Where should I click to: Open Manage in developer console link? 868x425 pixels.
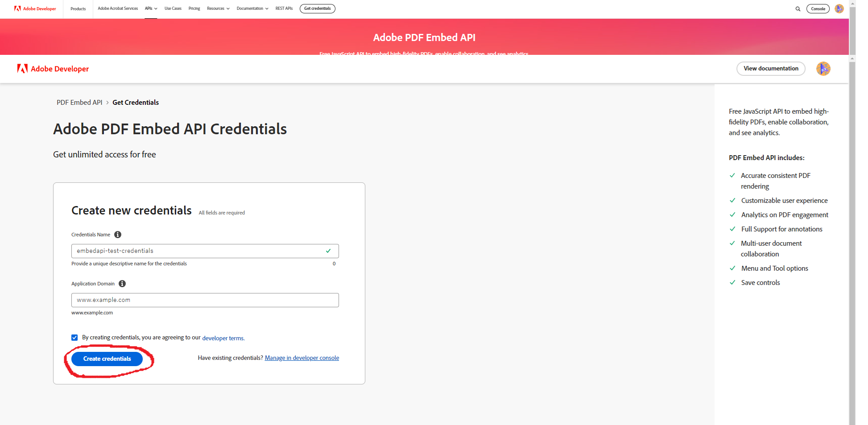coord(302,358)
